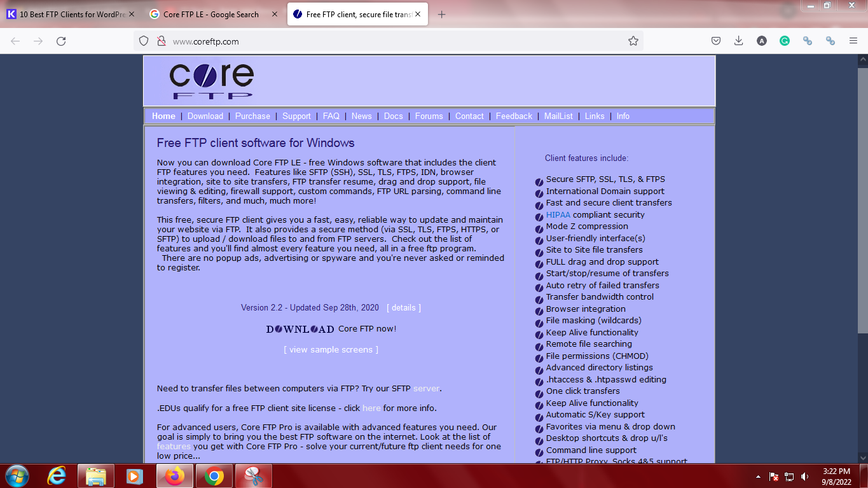
Task: Click the page vertical scrollbar
Action: point(863,200)
